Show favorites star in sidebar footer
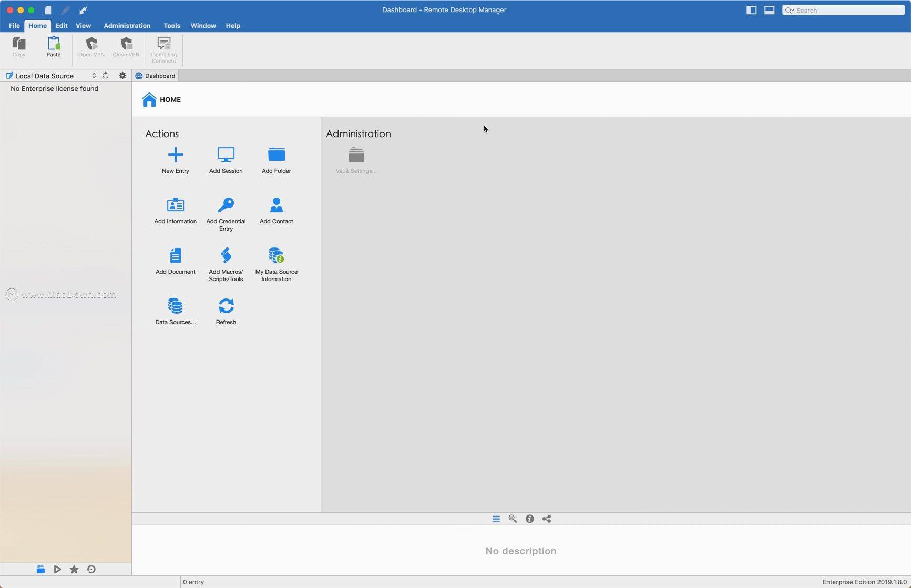Screen dimensions: 911x588 coord(74,569)
